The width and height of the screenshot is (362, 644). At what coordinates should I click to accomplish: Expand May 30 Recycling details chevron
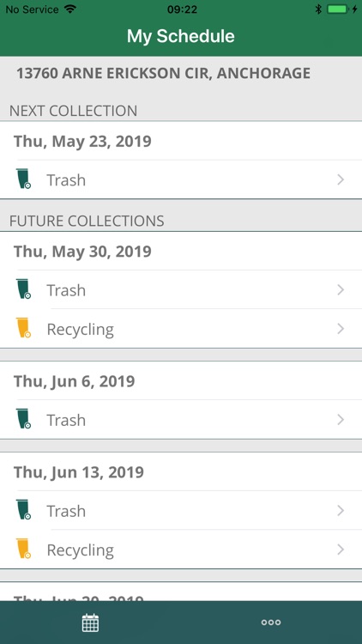(x=341, y=329)
